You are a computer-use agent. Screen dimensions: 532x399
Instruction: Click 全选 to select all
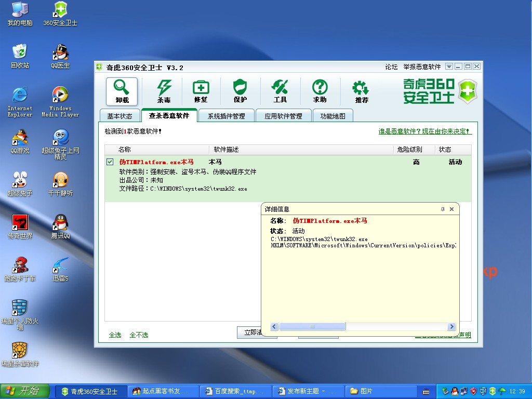tap(115, 335)
